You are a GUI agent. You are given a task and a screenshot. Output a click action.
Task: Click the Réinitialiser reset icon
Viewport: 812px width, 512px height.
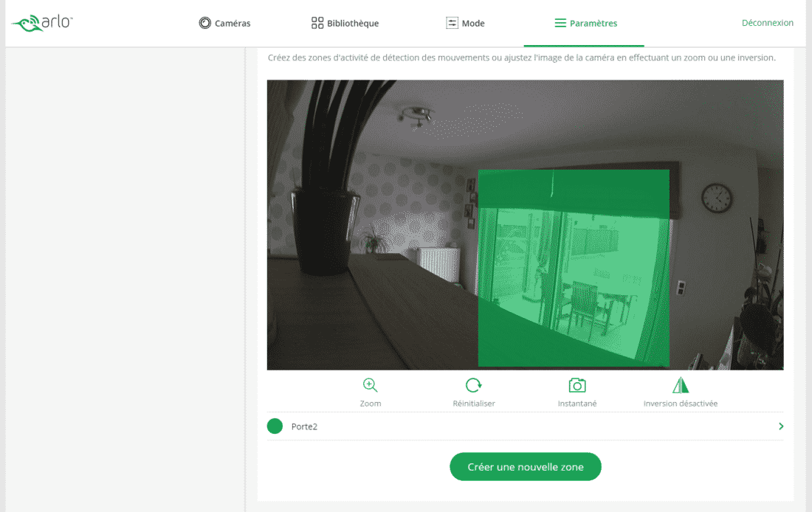tap(473, 386)
